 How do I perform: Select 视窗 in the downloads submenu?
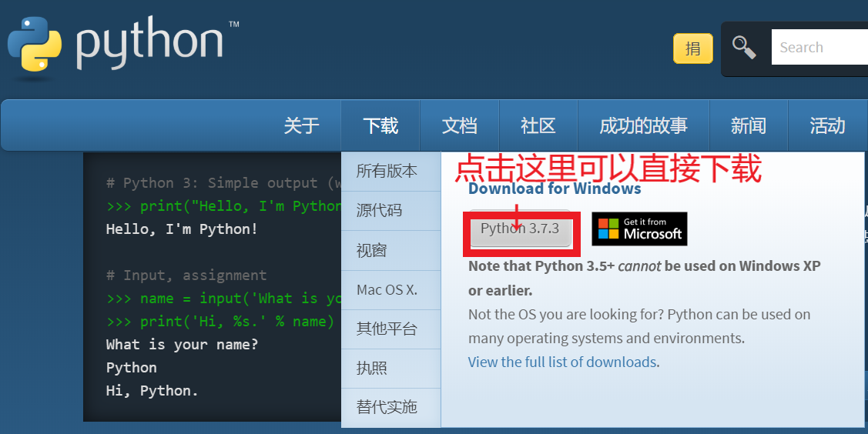pos(390,250)
